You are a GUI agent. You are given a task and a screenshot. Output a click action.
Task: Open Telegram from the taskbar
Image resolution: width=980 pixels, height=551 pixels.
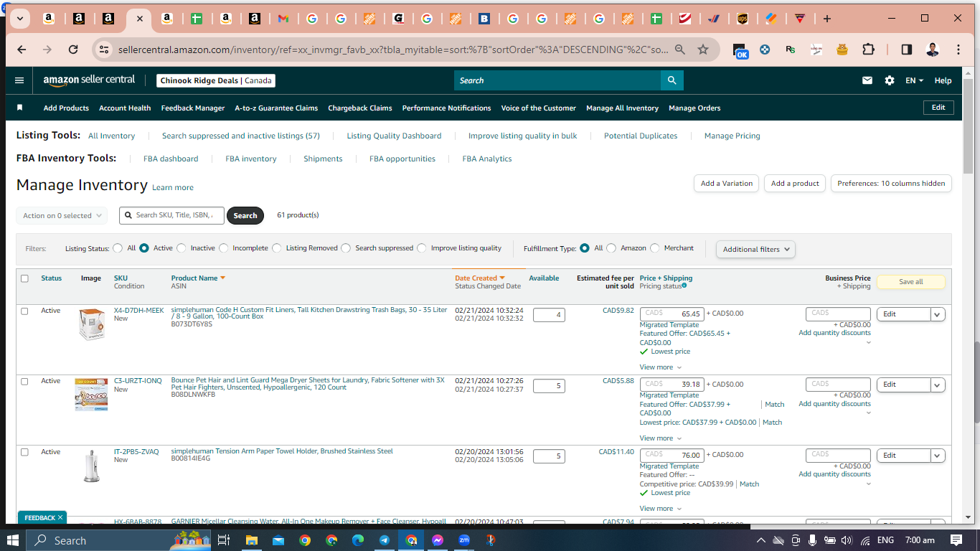click(x=385, y=540)
